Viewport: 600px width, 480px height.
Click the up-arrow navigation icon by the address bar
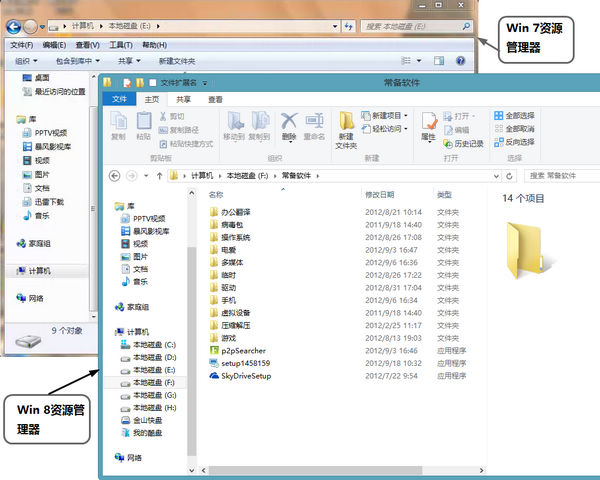click(x=158, y=175)
